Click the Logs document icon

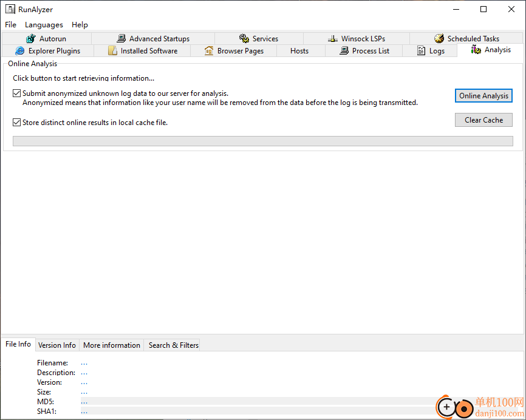421,50
